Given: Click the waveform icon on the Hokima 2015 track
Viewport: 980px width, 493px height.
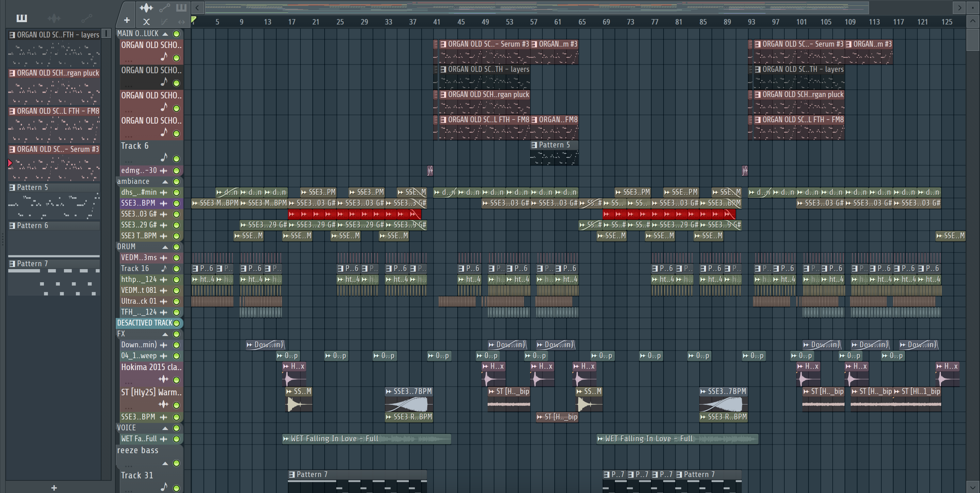Looking at the screenshot, I should 164,379.
